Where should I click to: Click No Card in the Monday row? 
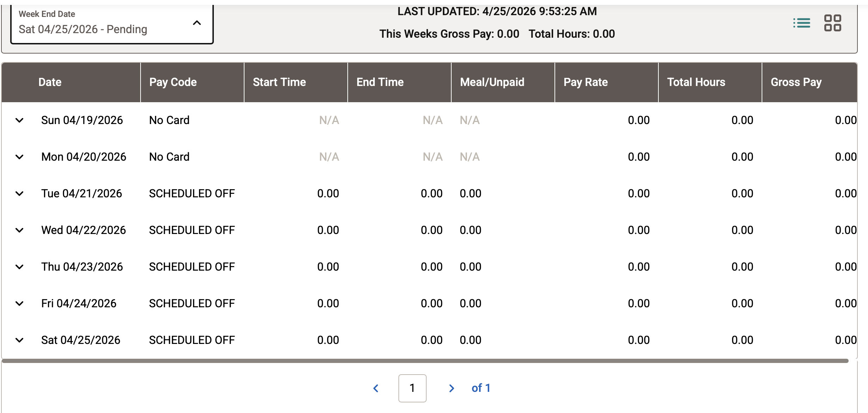click(x=169, y=157)
